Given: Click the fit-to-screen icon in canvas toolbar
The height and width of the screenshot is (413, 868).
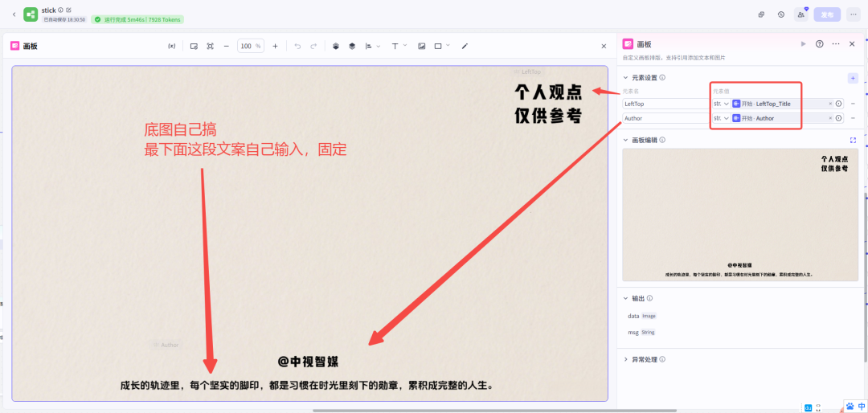Looking at the screenshot, I should tap(210, 47).
